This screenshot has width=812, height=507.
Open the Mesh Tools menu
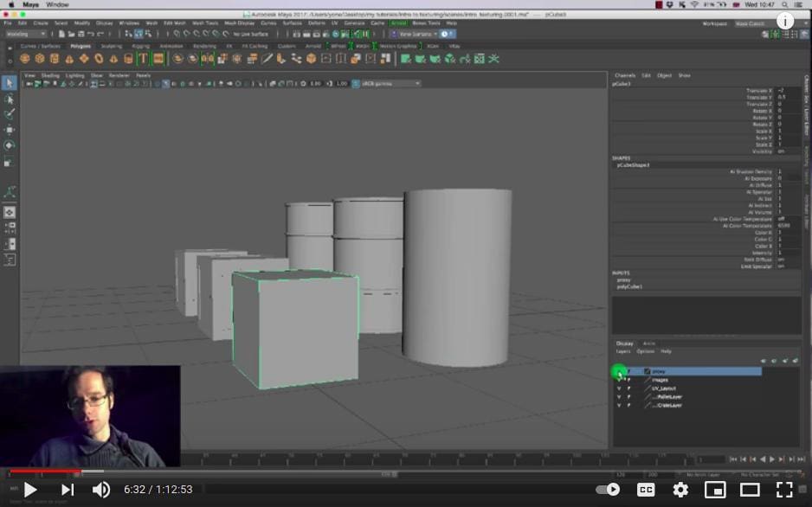pos(205,23)
